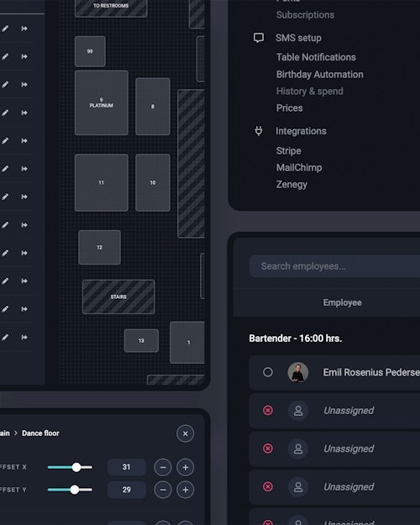This screenshot has width=420, height=525.
Task: Select table 10 on the floor plan
Action: 153,183
